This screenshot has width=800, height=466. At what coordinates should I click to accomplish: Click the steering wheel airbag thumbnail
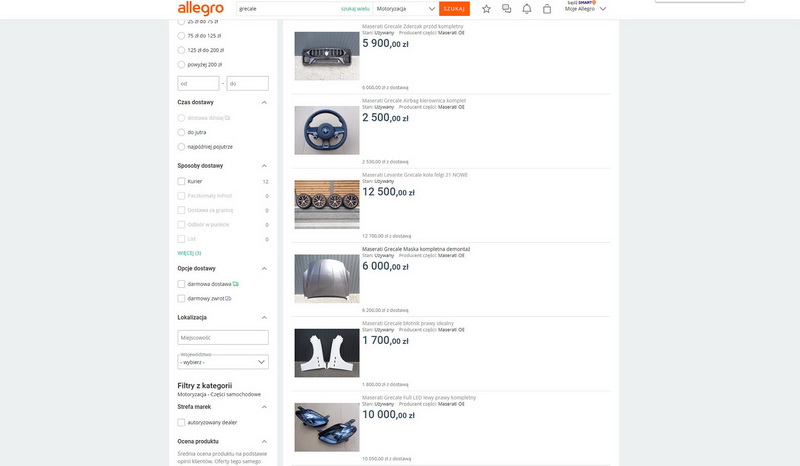327,130
